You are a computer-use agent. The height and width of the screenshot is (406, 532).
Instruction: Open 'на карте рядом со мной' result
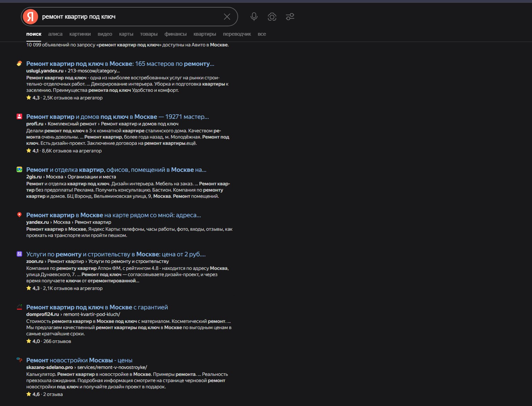click(x=114, y=215)
